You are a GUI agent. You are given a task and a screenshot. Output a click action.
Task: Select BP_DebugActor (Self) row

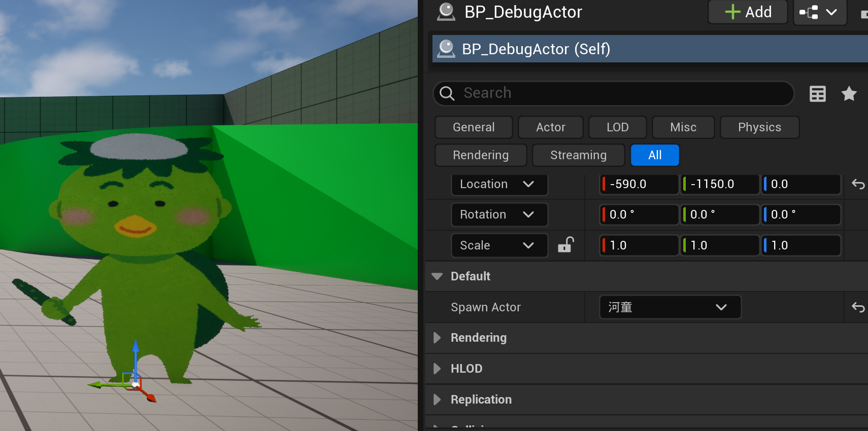(650, 49)
